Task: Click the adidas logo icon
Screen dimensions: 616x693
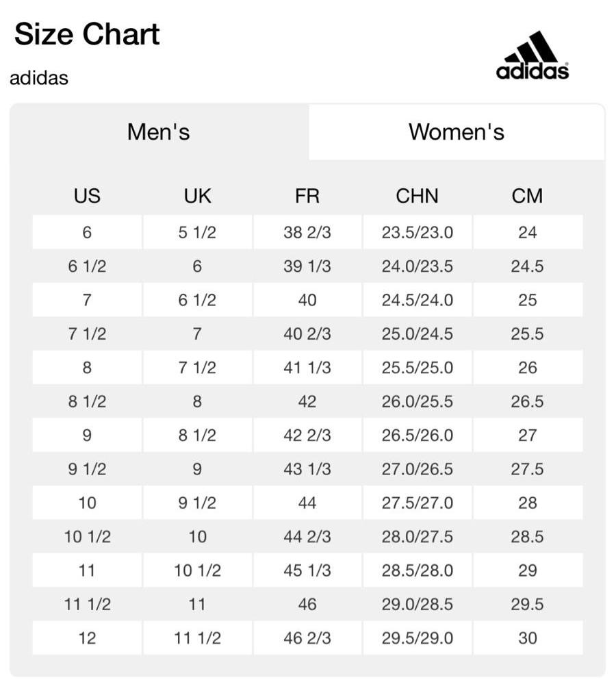Action: coord(532,55)
